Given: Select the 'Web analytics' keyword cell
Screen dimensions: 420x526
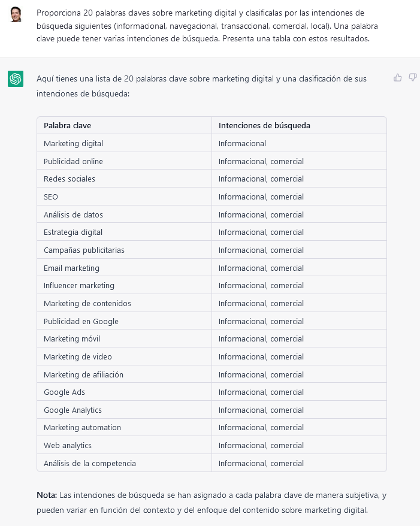Looking at the screenshot, I should 124,445.
